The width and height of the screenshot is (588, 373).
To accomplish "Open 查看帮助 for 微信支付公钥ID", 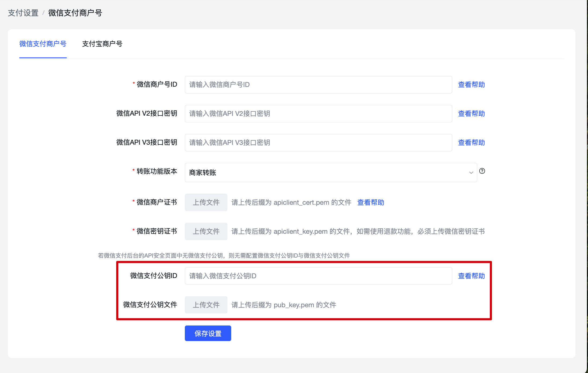I will [x=471, y=276].
